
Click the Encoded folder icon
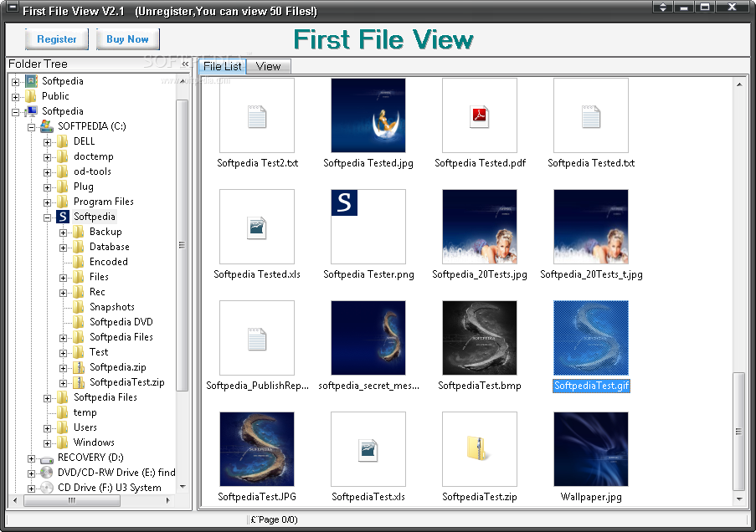[x=79, y=262]
